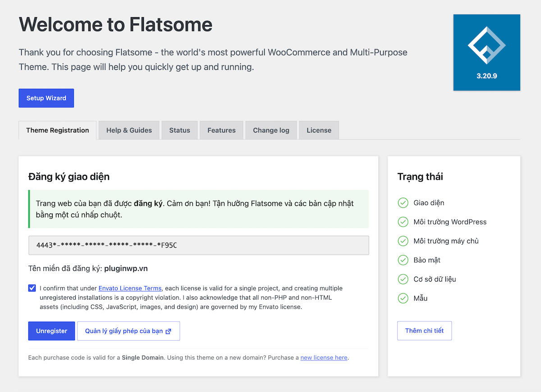The width and height of the screenshot is (541, 392).
Task: Click the registered domain pluginwp.vn text
Action: pyautogui.click(x=126, y=269)
